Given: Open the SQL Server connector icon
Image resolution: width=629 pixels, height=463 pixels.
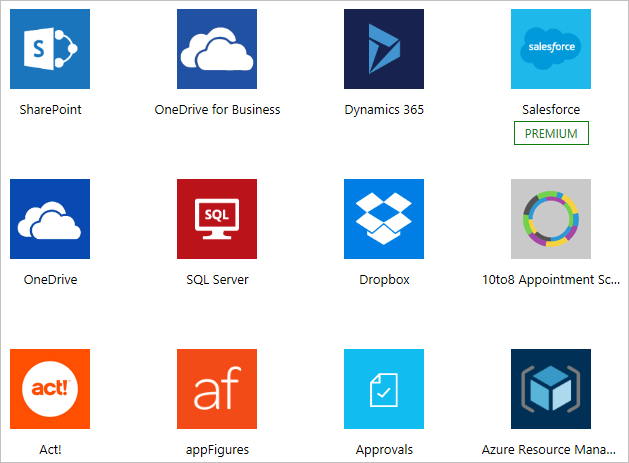Looking at the screenshot, I should (x=217, y=219).
